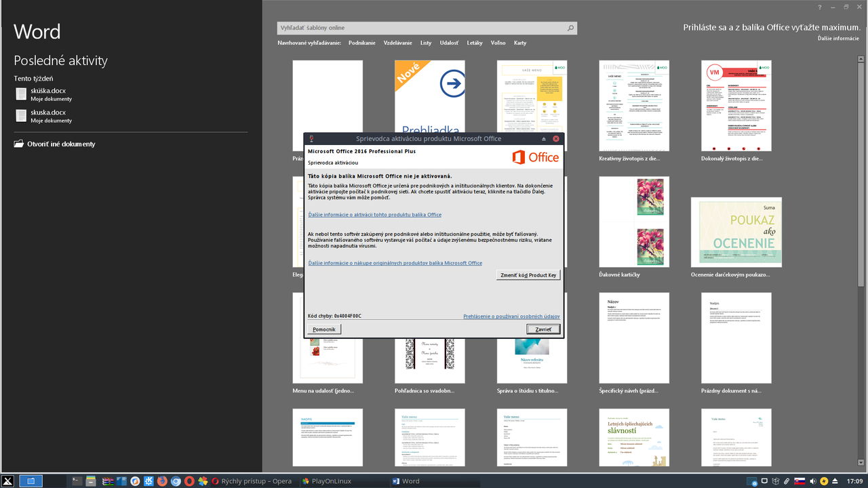This screenshot has height=488, width=868.
Task: Select the Letných špliechajúcich slávností template
Action: coord(634,438)
